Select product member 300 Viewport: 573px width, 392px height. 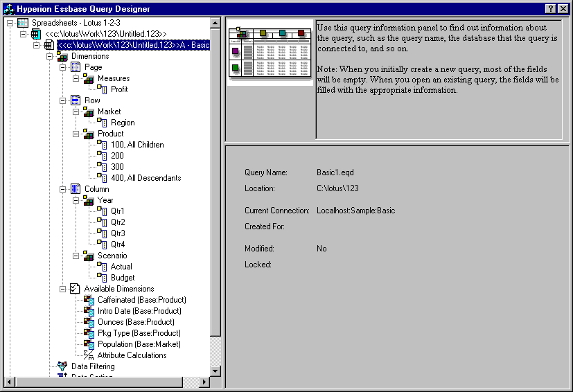coord(117,167)
